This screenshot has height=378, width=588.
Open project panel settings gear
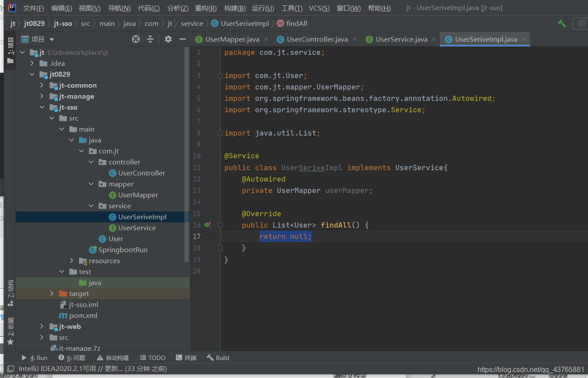[x=168, y=39]
